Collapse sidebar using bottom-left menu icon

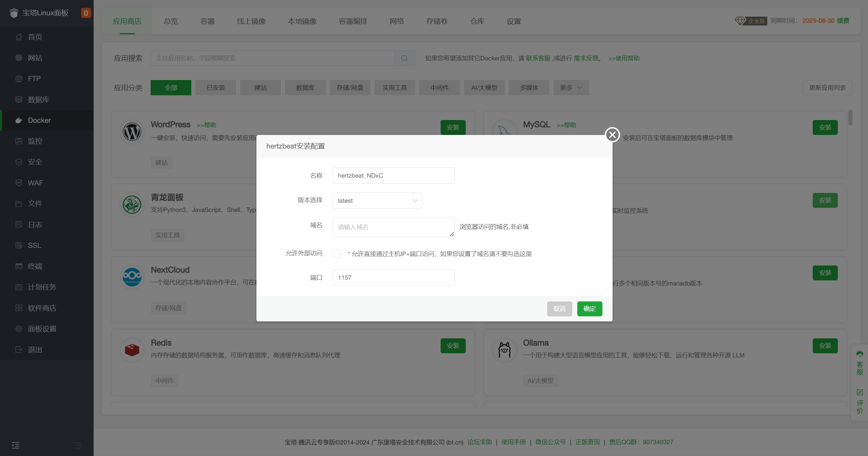click(16, 445)
